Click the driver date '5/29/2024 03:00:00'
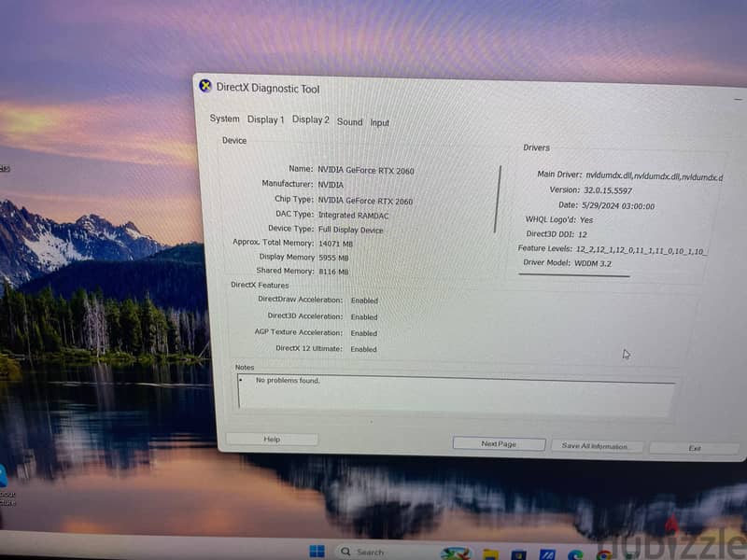The width and height of the screenshot is (747, 560). (618, 205)
